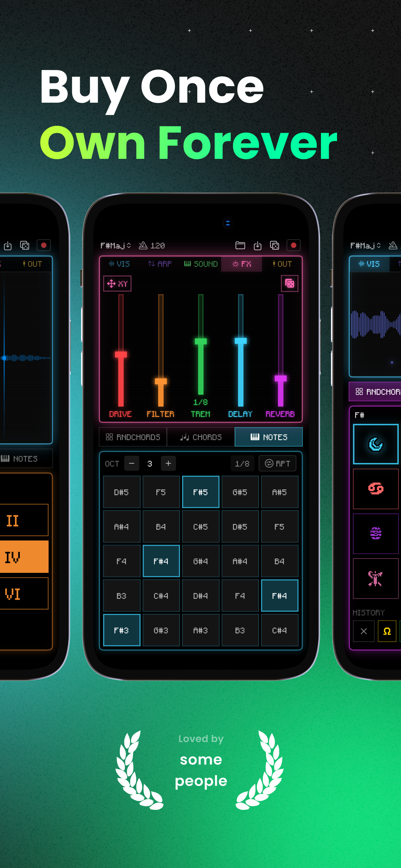Tap the 1/8 tremolo rate value
This screenshot has width=401, height=868.
click(x=200, y=402)
